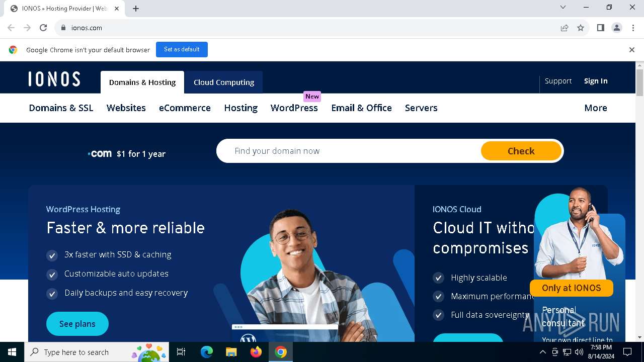
Task: Open Chrome profile avatar
Action: point(617,28)
